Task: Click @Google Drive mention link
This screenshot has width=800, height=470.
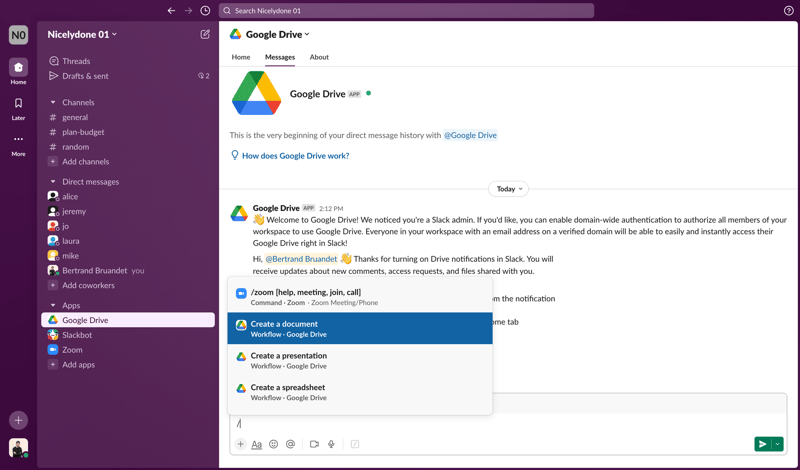Action: point(470,135)
